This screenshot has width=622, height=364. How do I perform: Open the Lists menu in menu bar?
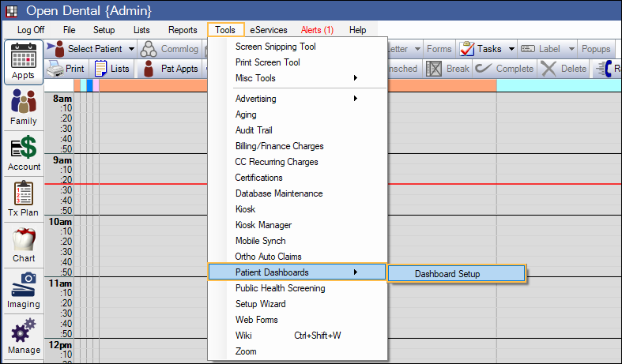tap(141, 30)
